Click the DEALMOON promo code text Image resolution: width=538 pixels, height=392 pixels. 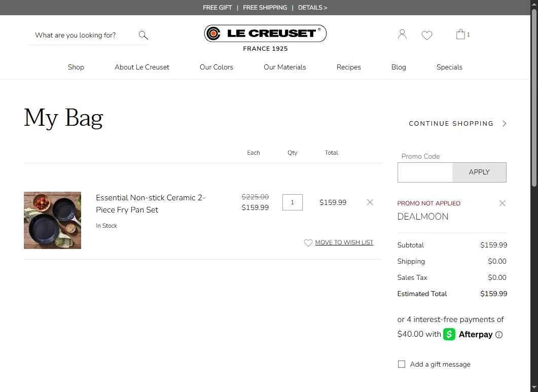click(423, 217)
